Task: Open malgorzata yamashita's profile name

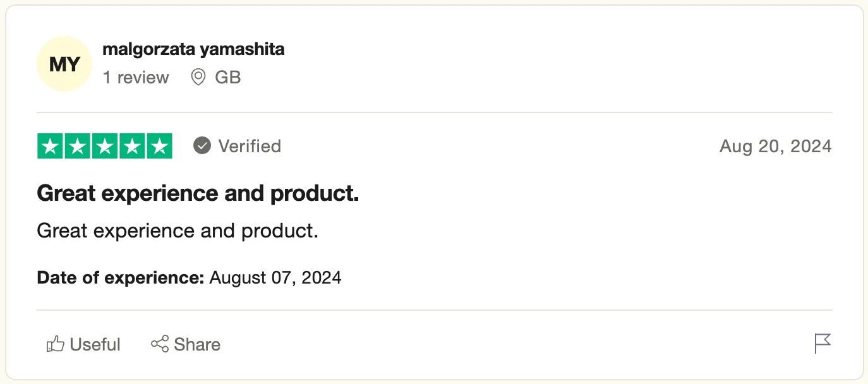Action: (193, 49)
